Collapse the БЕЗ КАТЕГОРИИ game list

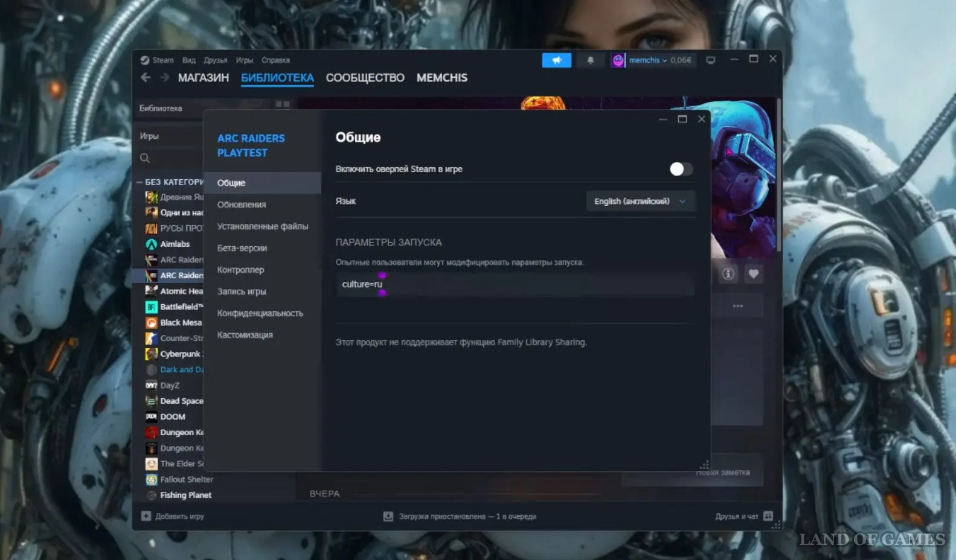[x=140, y=182]
